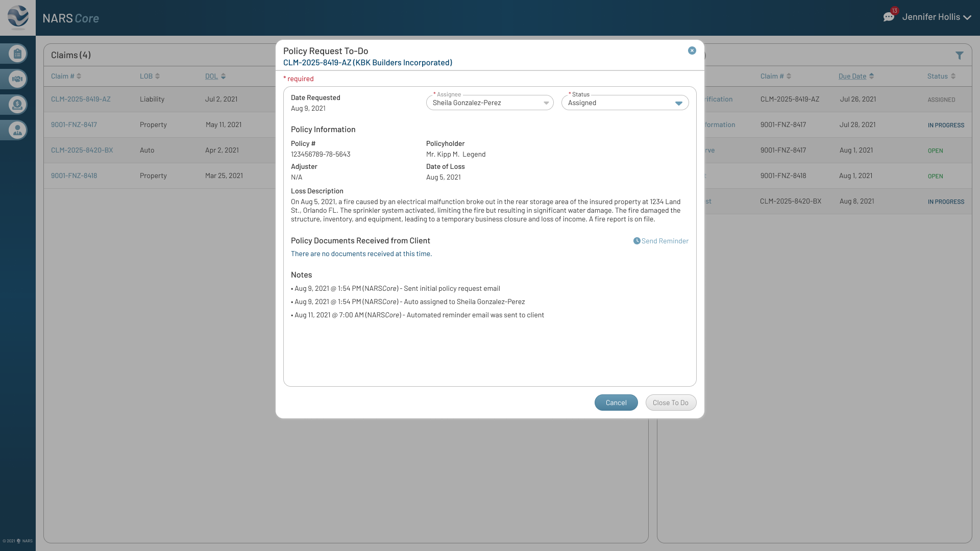The width and height of the screenshot is (980, 551).
Task: Open the Status dropdown set to Assigned
Action: [625, 103]
